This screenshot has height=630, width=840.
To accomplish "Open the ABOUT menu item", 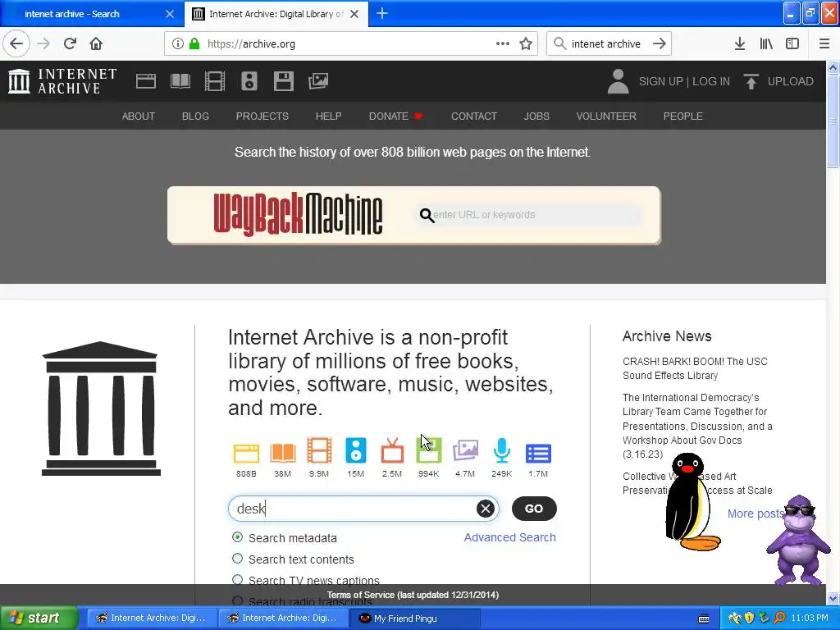I will tap(138, 116).
